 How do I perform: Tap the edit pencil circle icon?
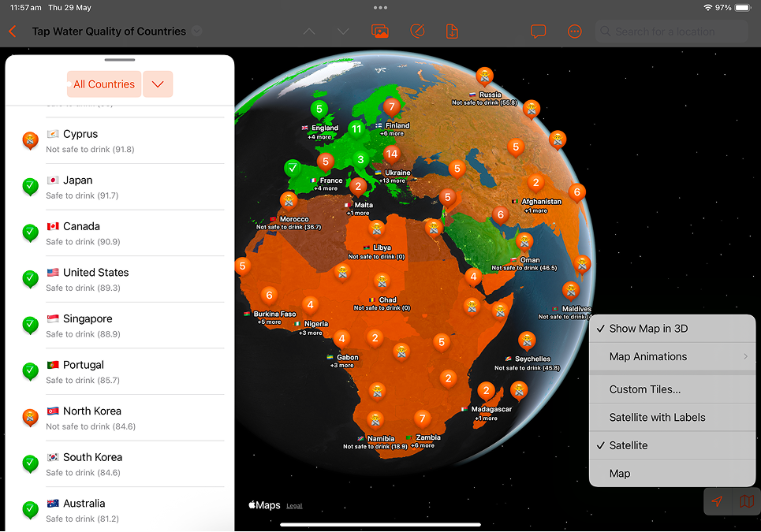(x=417, y=32)
